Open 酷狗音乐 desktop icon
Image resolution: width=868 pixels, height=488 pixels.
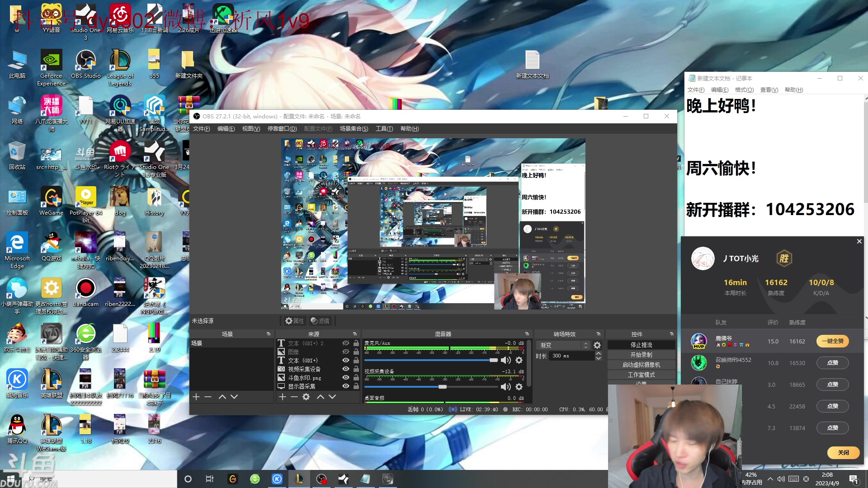(x=17, y=384)
